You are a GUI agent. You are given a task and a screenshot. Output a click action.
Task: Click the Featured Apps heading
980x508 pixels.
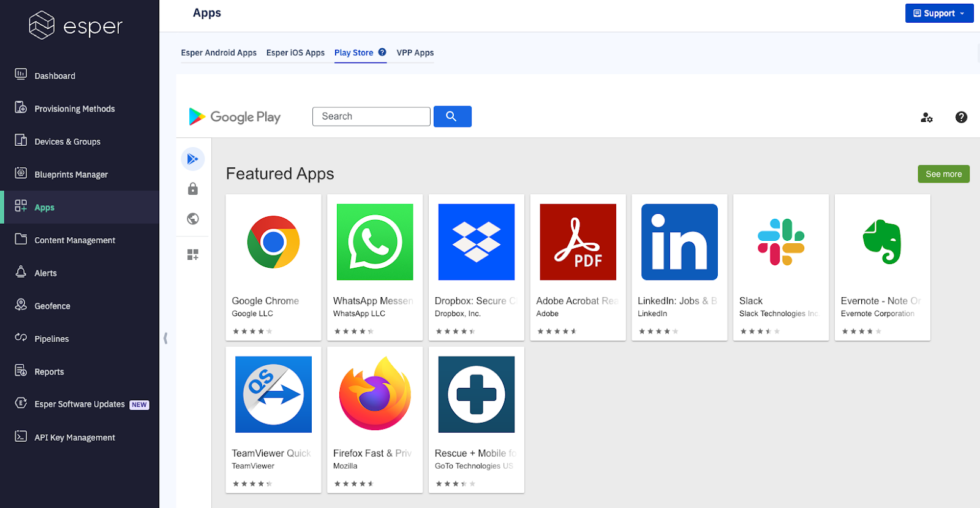click(x=280, y=174)
